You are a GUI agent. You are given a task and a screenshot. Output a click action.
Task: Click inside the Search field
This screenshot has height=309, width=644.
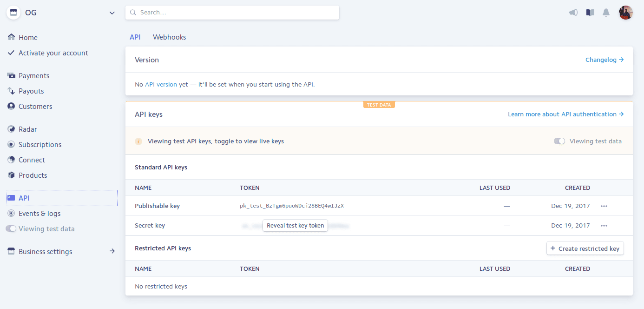[232, 13]
